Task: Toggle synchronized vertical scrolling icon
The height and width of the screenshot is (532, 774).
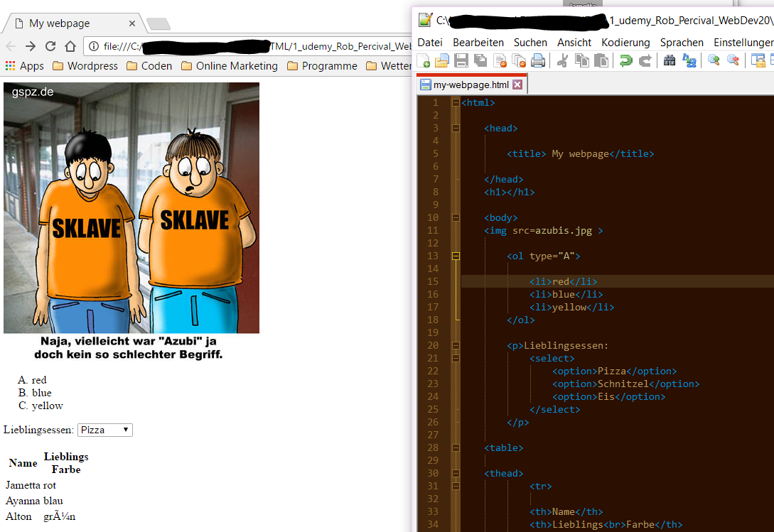Action: coord(758,60)
